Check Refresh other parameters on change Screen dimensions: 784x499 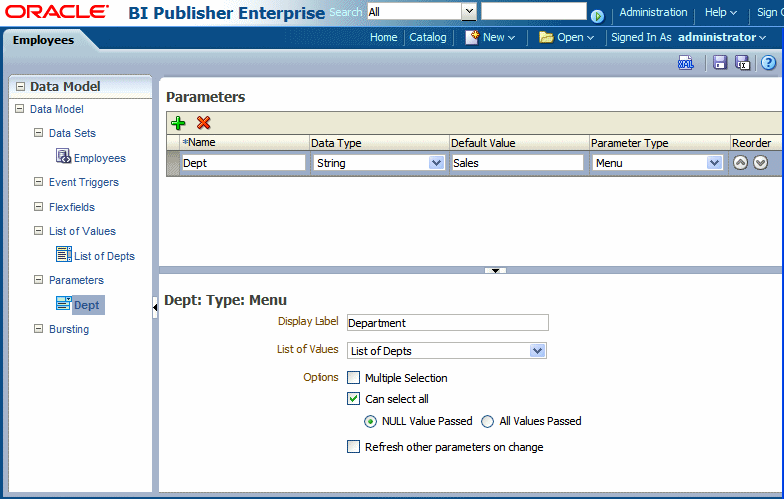pos(354,446)
